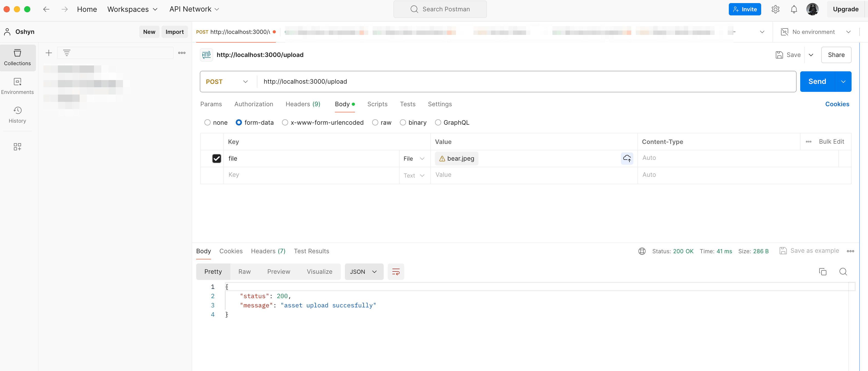The width and height of the screenshot is (868, 371).
Task: Select x-www-form-urlencoded body type
Action: point(323,123)
